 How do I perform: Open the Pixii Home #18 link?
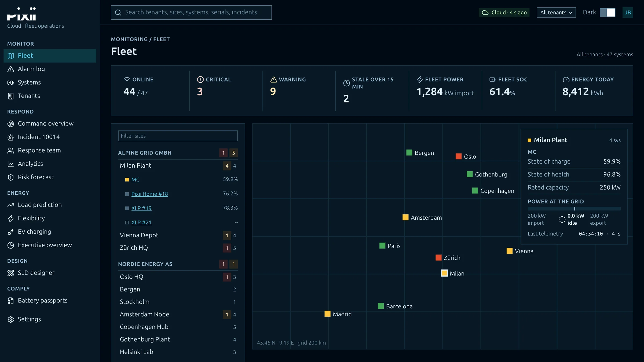[149, 194]
